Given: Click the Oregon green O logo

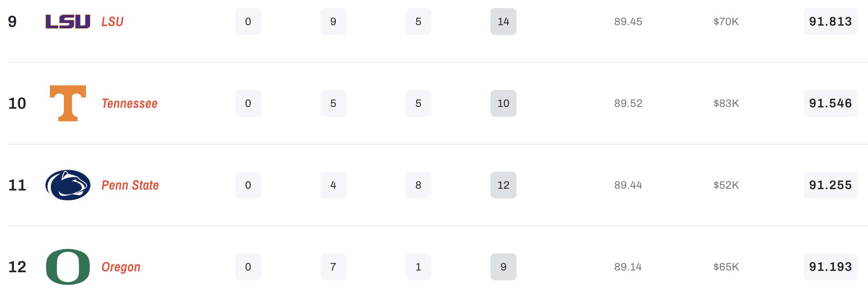Looking at the screenshot, I should [x=68, y=267].
